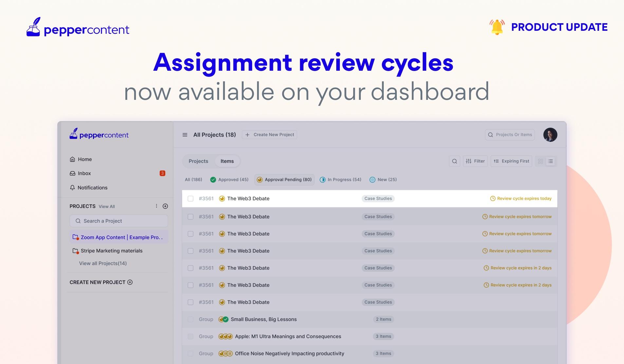Tick checkbox of Web3 Debate row without expiry label
Screen dimensions: 624x364
[x=191, y=302]
